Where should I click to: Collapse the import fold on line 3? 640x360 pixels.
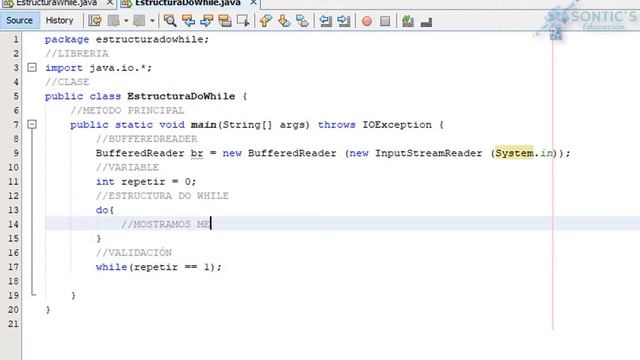tap(32, 67)
